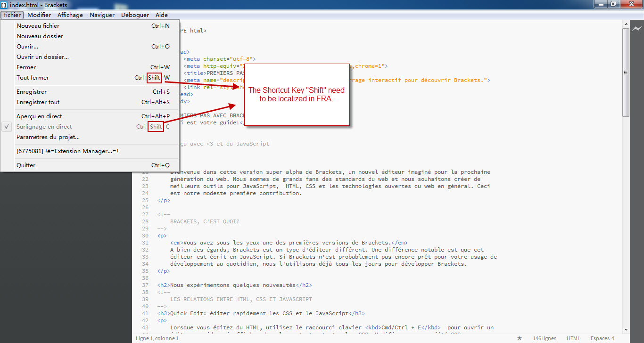Choose Tout fermer in the menu
644x343 pixels.
click(x=90, y=78)
